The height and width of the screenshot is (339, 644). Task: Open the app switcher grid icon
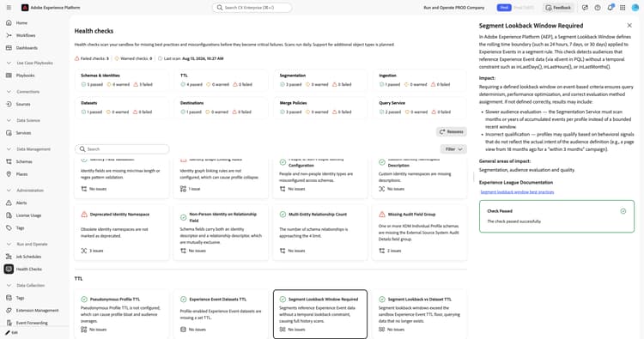pyautogui.click(x=623, y=8)
